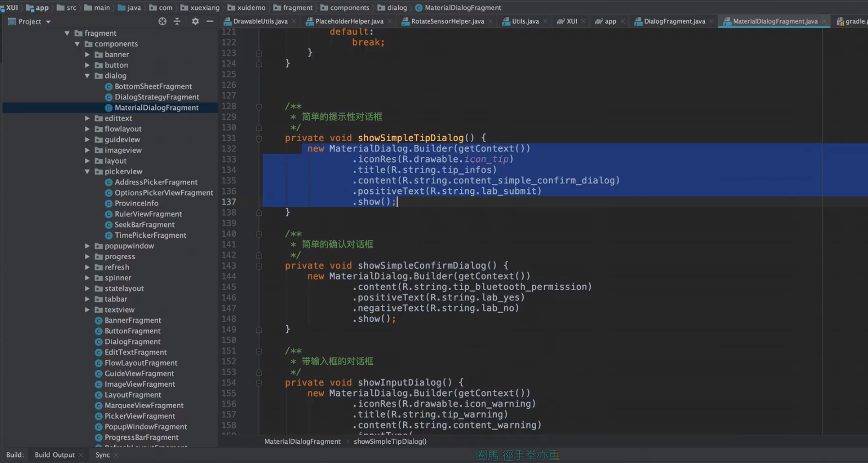Image resolution: width=868 pixels, height=463 pixels.
Task: Open the Build Output tab
Action: [54, 455]
